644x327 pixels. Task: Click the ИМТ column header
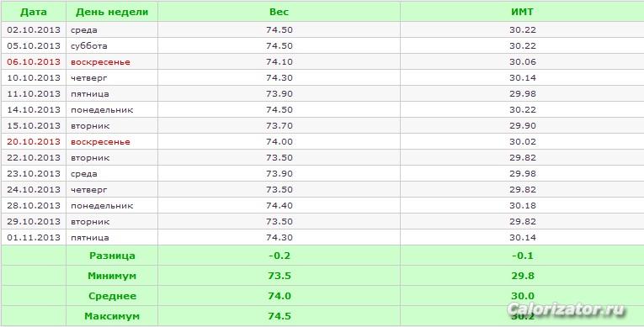click(523, 12)
